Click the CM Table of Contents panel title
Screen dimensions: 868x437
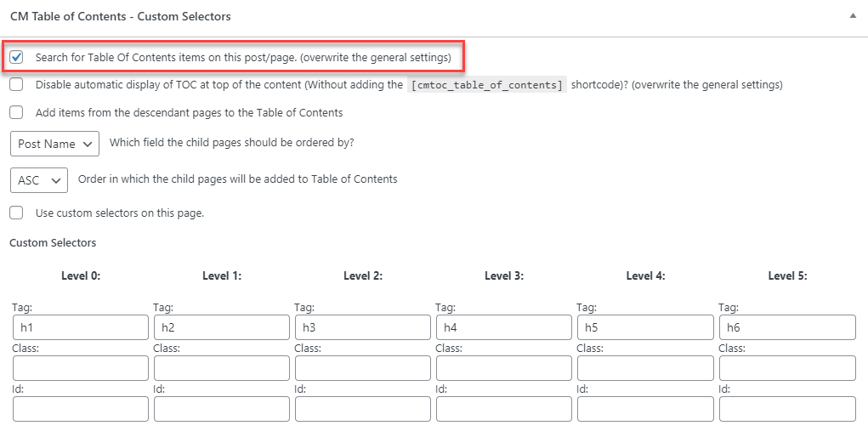[121, 17]
